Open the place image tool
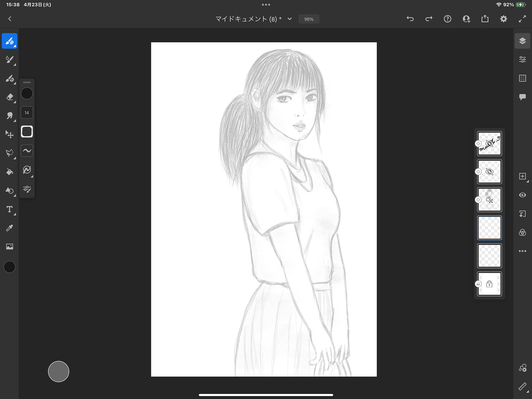The height and width of the screenshot is (399, 532). coord(10,246)
